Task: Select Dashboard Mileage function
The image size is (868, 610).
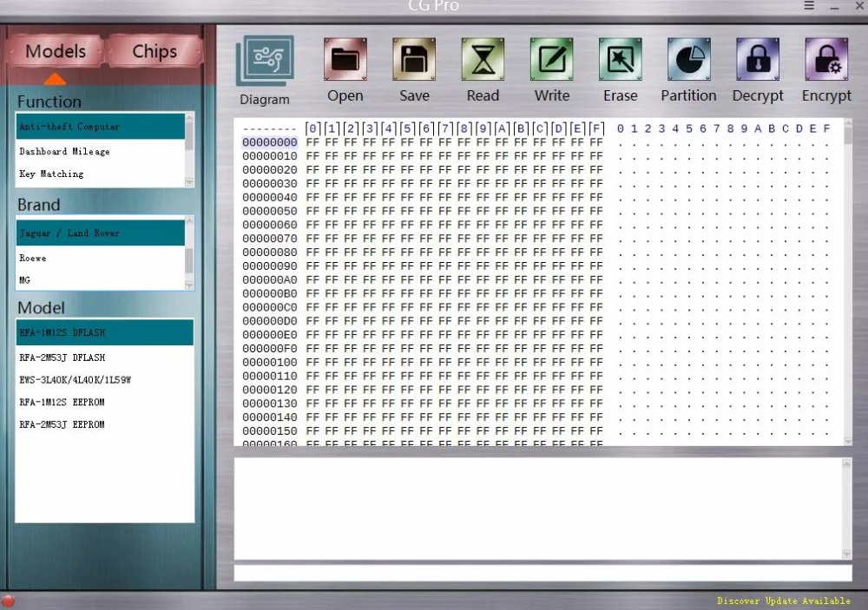Action: pyautogui.click(x=100, y=151)
